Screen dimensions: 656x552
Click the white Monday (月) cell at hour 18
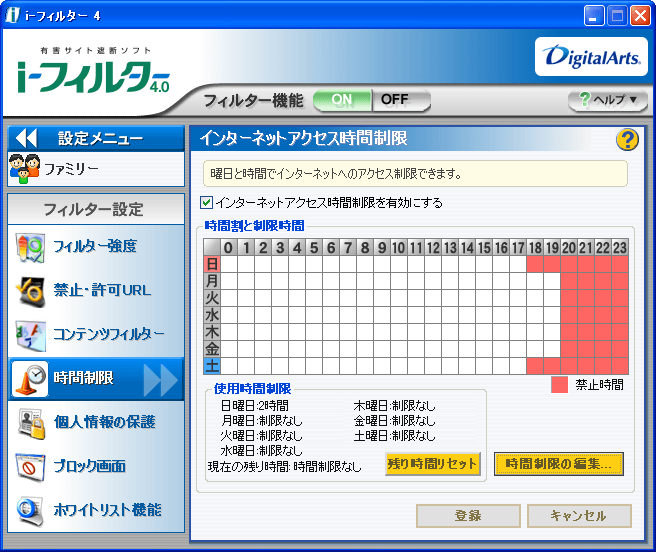(535, 281)
